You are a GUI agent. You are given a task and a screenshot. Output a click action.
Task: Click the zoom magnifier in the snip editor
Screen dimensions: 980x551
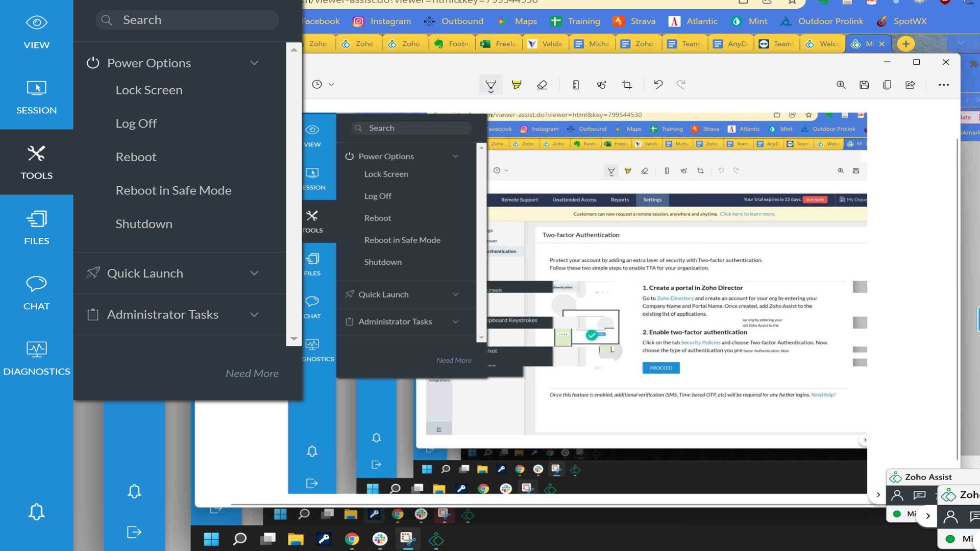click(841, 85)
